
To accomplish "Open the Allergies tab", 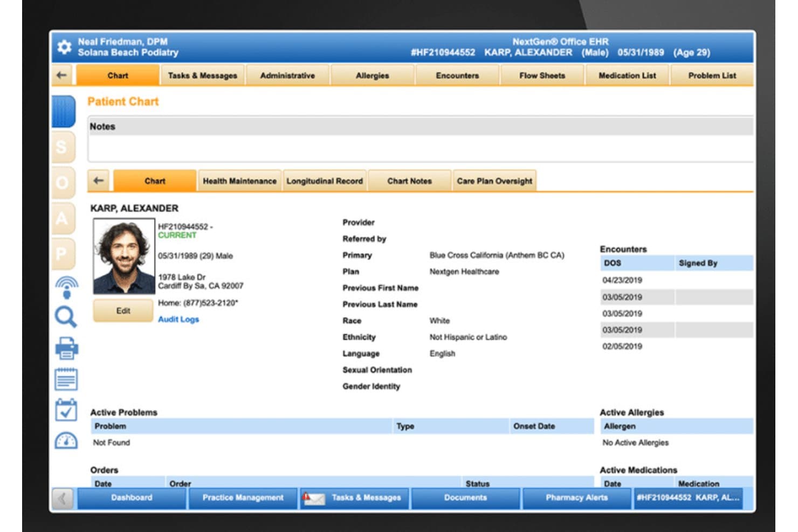I will coord(372,75).
